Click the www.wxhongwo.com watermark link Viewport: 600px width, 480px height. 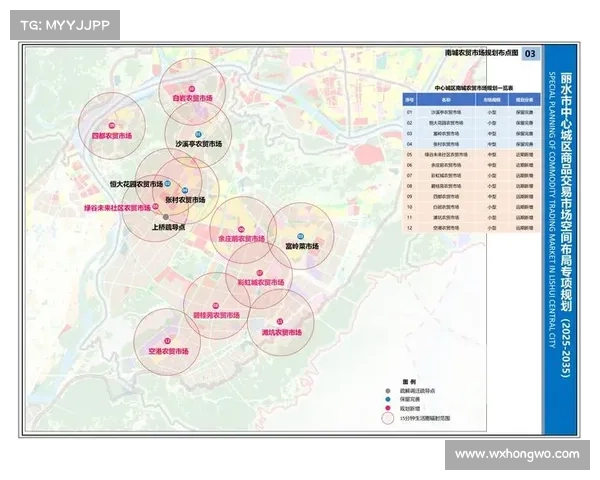coord(515,454)
